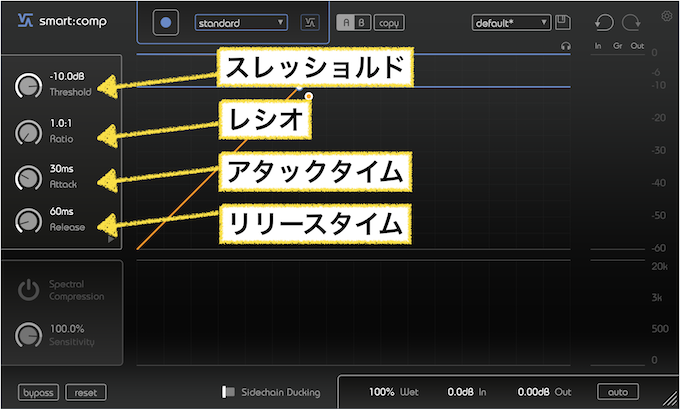
Task: Click the orange knee handle on the curve
Action: click(309, 96)
